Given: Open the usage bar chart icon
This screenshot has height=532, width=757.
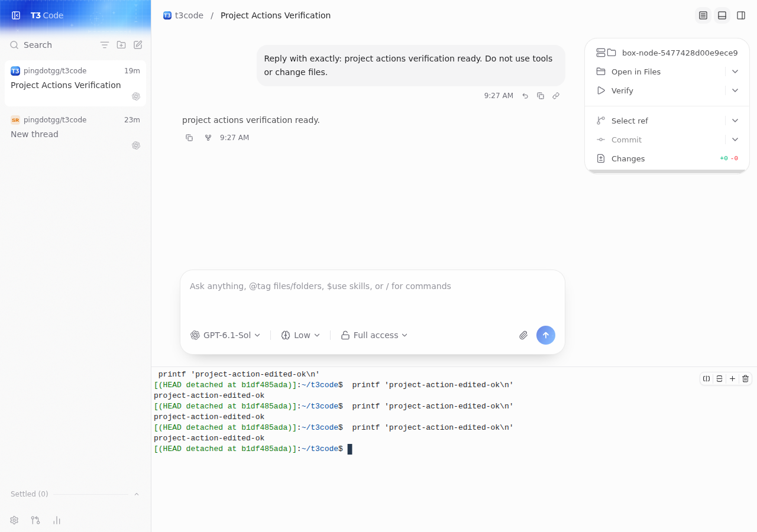Looking at the screenshot, I should (x=57, y=520).
